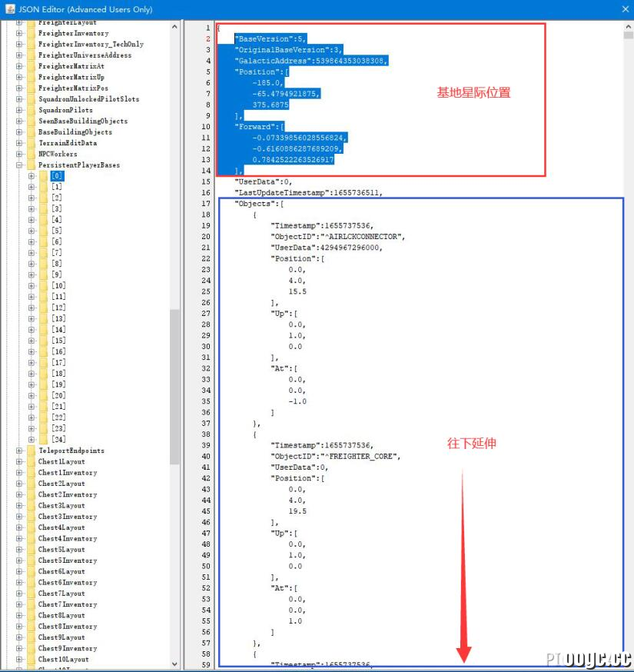Select tree item [3]

57,208
